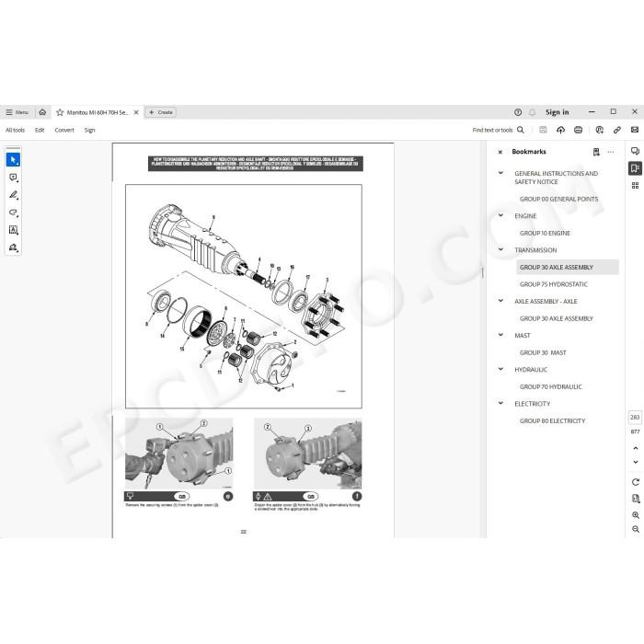
Task: Open GROUP 80 ELECTRICITY bookmark
Action: pos(552,420)
